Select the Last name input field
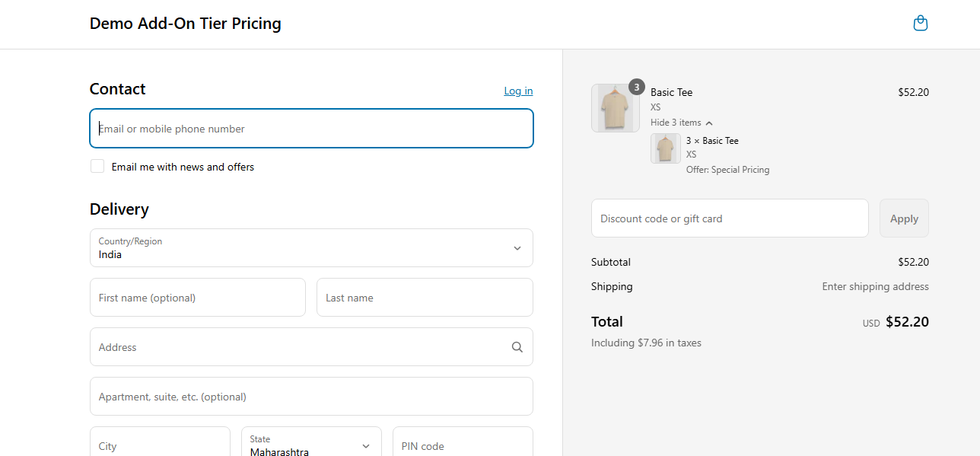 click(424, 298)
